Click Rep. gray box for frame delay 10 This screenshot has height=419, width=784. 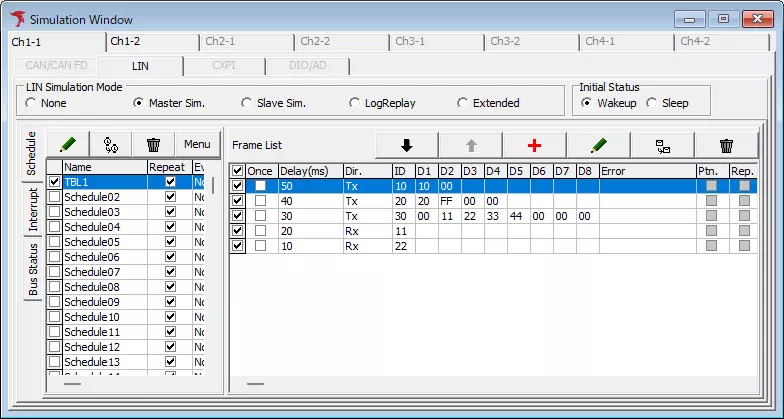pos(744,246)
